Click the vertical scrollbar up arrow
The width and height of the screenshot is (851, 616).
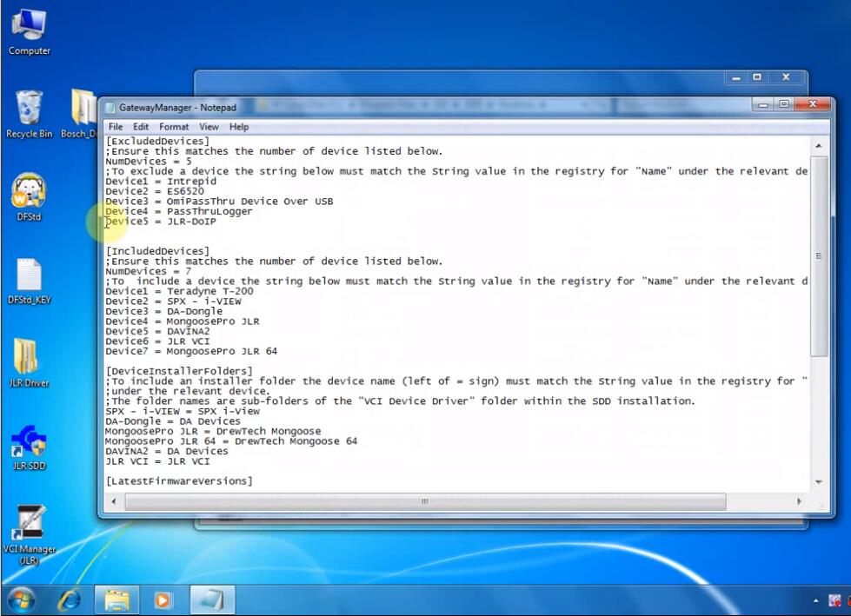click(x=819, y=146)
